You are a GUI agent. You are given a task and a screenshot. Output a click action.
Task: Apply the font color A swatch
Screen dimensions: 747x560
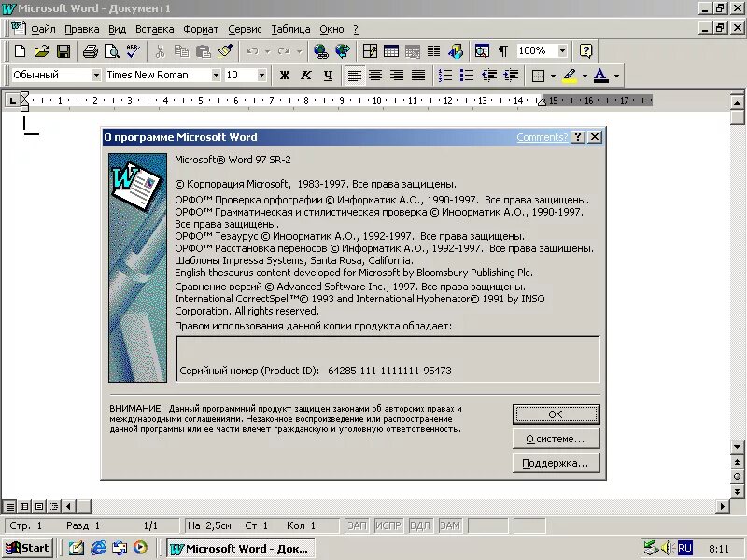pyautogui.click(x=601, y=76)
